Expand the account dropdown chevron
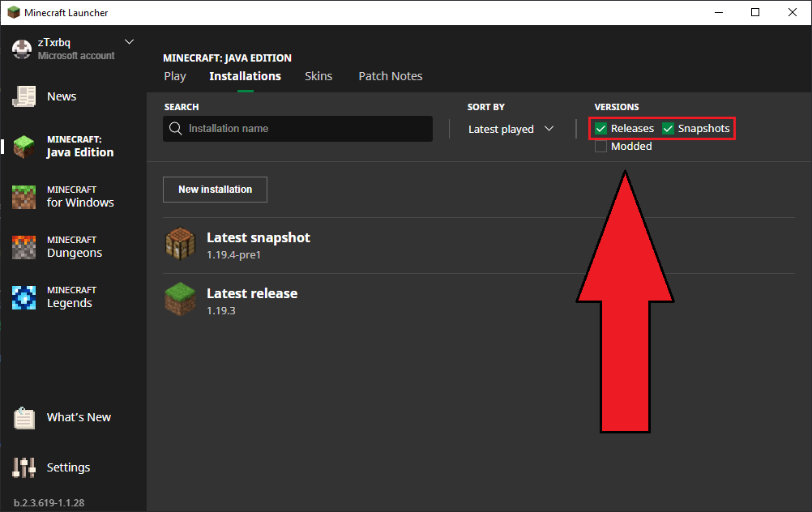812x512 pixels. pos(130,42)
